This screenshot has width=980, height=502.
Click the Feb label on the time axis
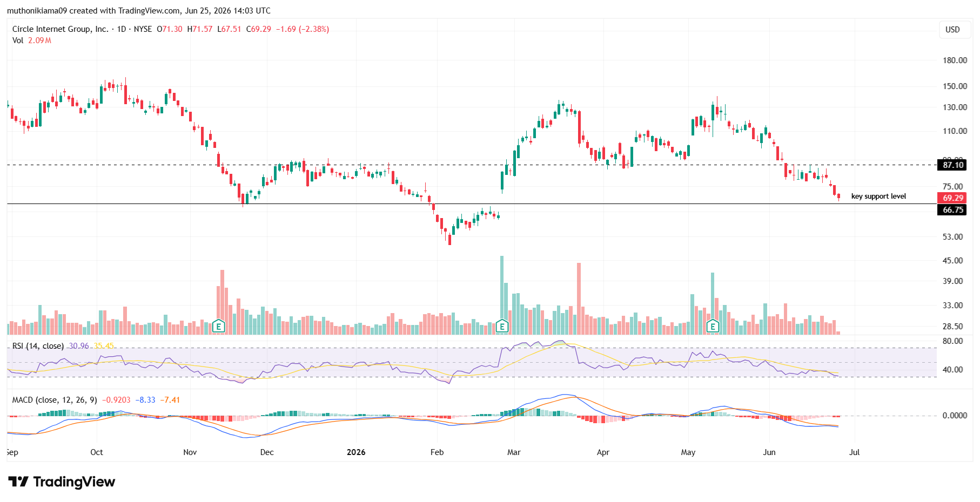pyautogui.click(x=437, y=452)
